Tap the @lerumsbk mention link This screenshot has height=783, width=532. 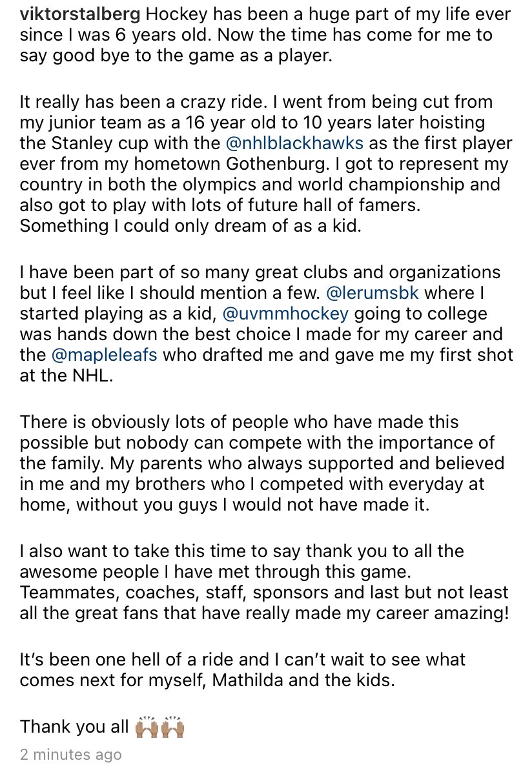point(373,292)
